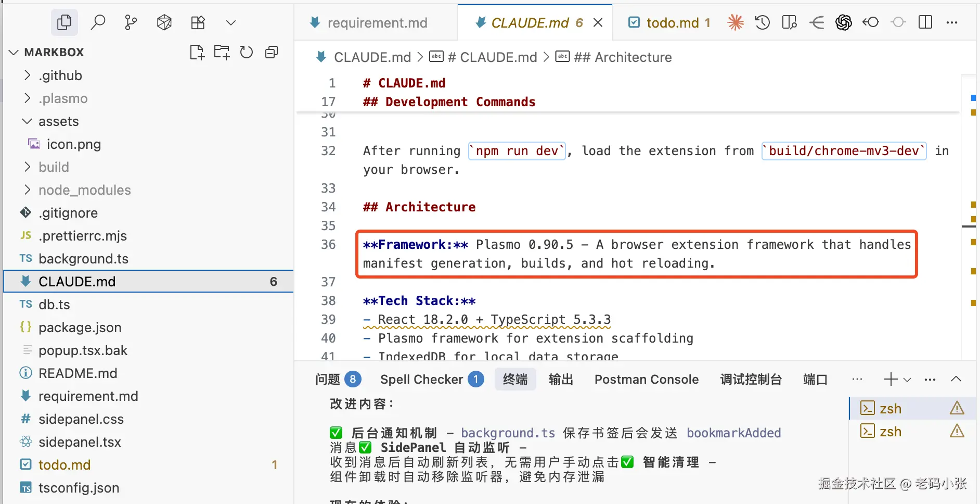This screenshot has height=504, width=980.
Task: Open the additional views chevron in Activity Bar
Action: tap(230, 22)
